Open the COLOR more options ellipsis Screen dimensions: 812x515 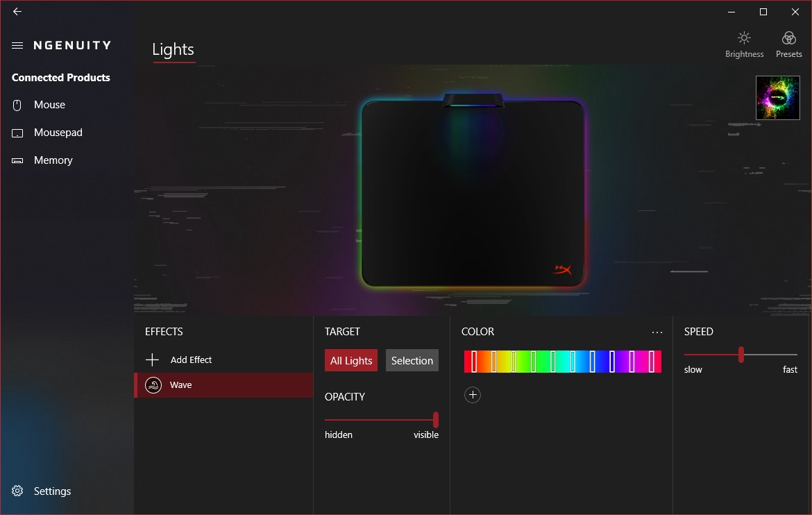click(x=657, y=332)
